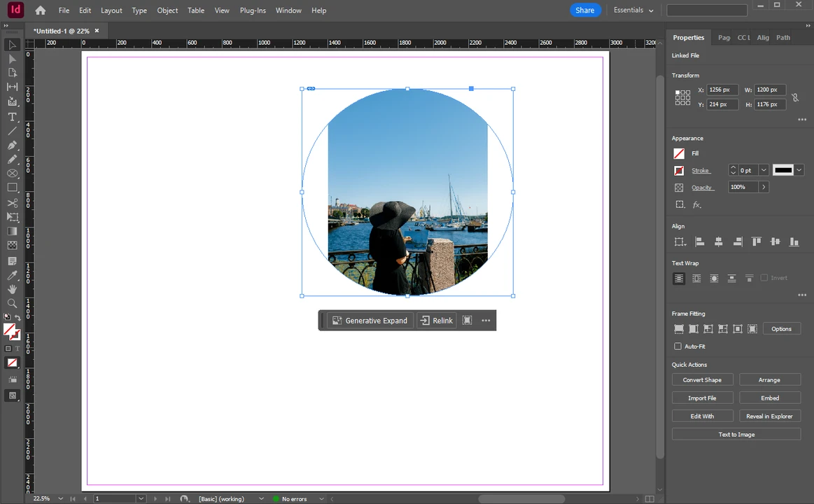Select Wrap around object shape option
Image resolution: width=814 pixels, height=504 pixels.
point(715,279)
